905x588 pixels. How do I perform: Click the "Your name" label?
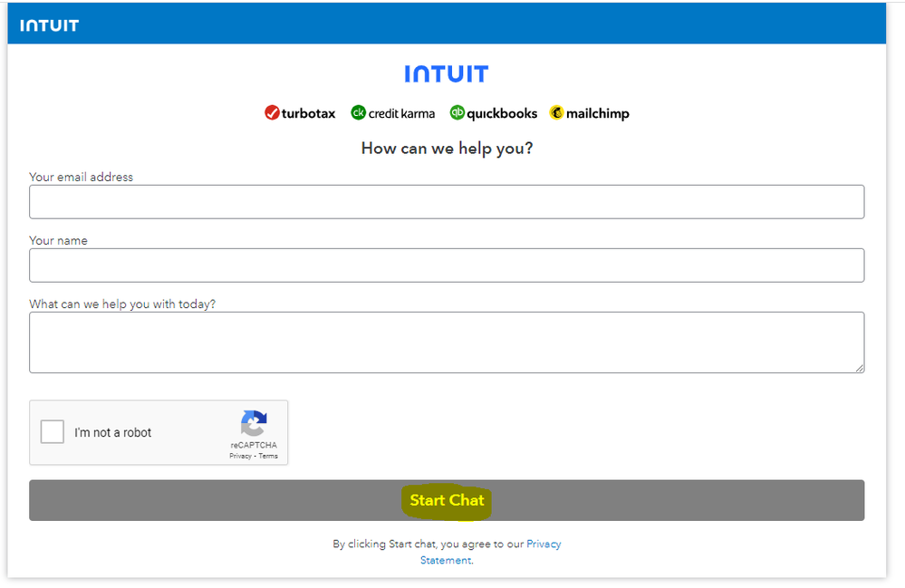(x=58, y=241)
